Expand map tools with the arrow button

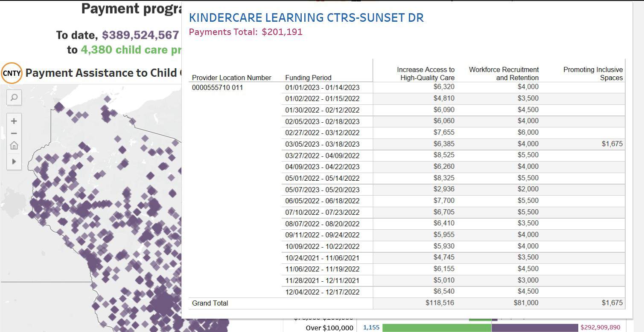[14, 162]
